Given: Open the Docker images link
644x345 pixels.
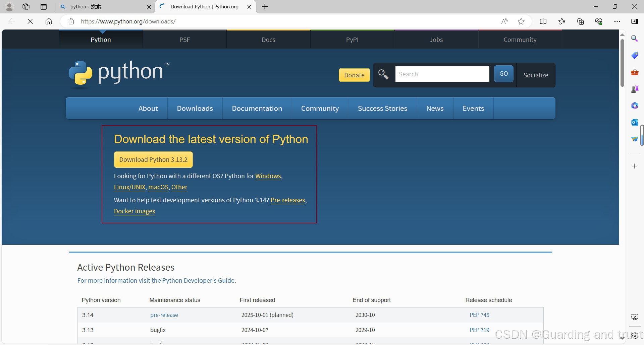Looking at the screenshot, I should click(x=135, y=211).
